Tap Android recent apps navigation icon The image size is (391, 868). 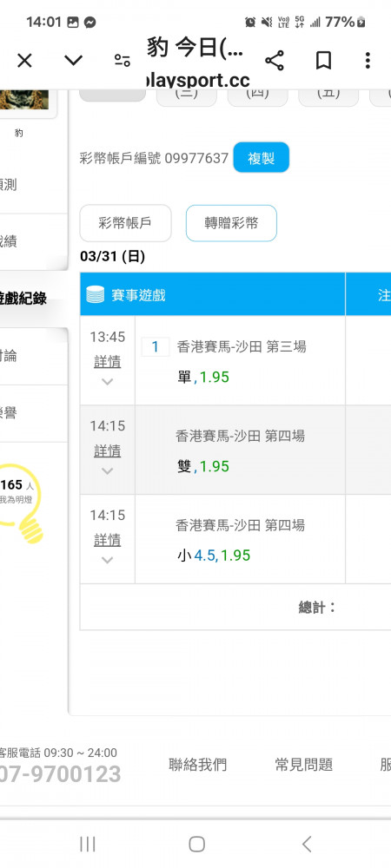[88, 844]
